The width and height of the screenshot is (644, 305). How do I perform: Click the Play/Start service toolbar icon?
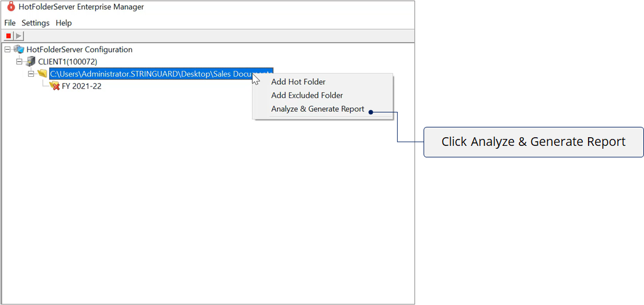click(x=19, y=36)
